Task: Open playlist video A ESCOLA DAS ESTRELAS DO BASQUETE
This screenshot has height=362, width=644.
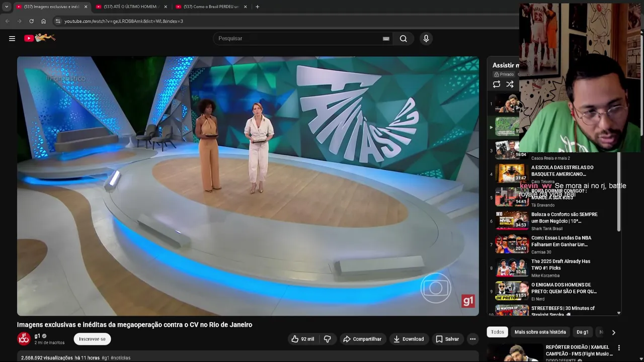Action: tap(562, 171)
